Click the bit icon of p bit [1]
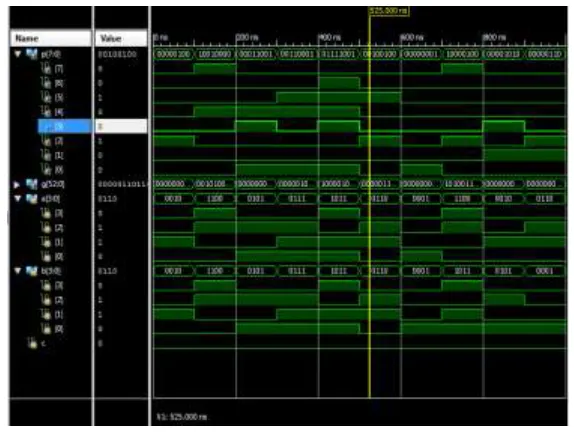This screenshot has width=574, height=432. tap(46, 155)
